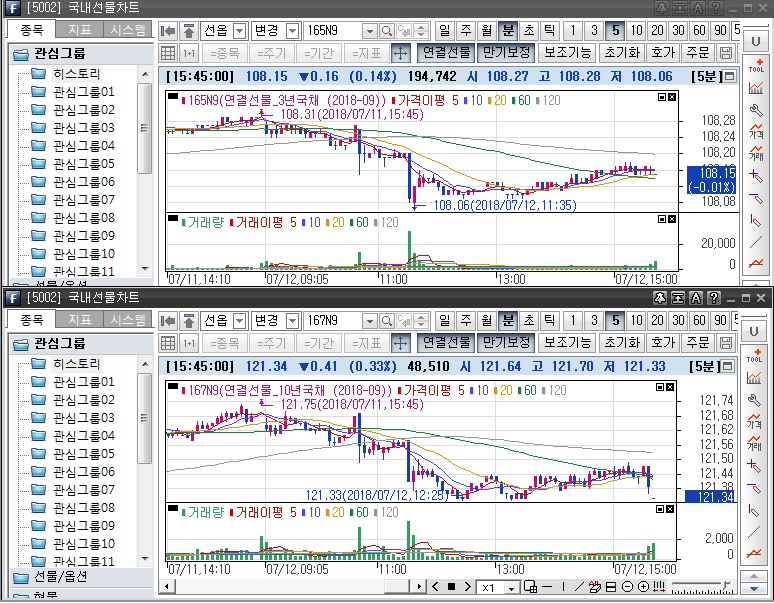774x604 pixels.
Task: Click the 보조기능 button in the top chart
Action: 567,52
